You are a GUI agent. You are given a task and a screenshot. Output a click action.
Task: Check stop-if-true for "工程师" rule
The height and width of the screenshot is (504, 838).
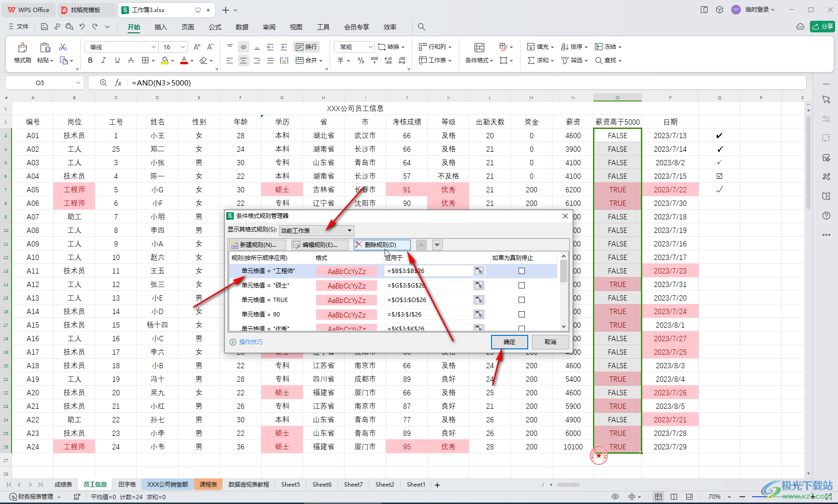pos(521,271)
